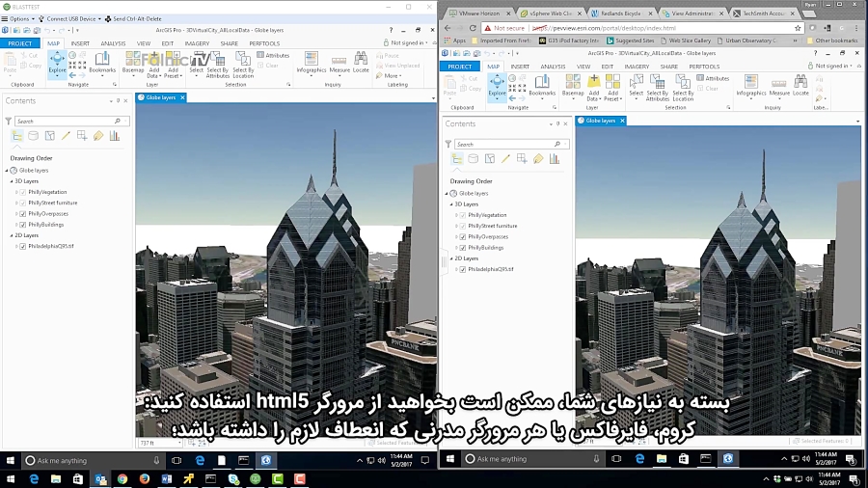Open Basemap gallery in left ArcGIS window
The height and width of the screenshot is (488, 868).
[x=133, y=64]
